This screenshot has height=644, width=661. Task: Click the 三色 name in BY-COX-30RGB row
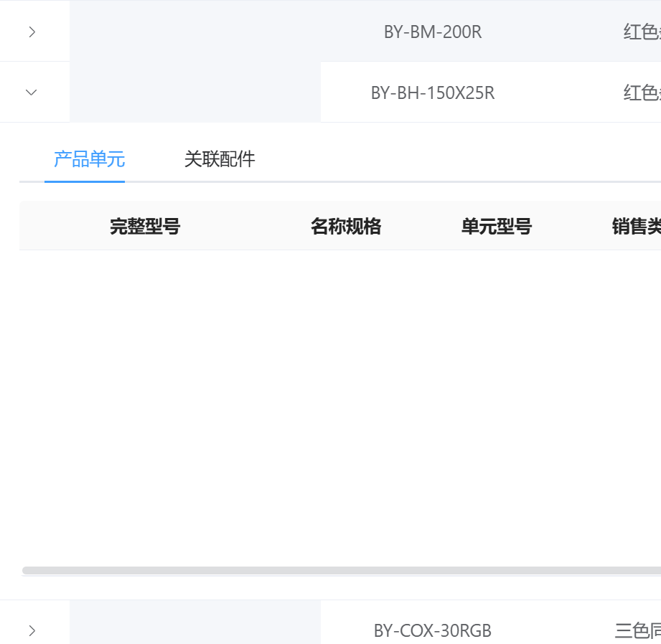point(637,631)
